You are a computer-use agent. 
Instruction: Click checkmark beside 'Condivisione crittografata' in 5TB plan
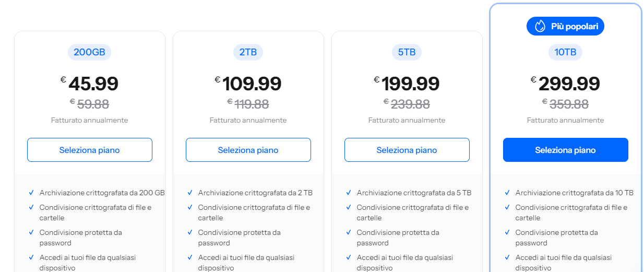349,207
